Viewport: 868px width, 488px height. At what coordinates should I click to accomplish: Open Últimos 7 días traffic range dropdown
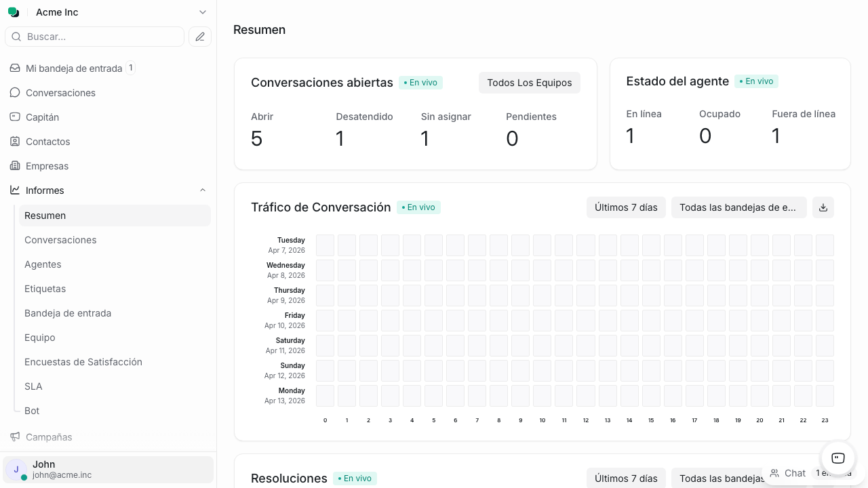pos(626,207)
